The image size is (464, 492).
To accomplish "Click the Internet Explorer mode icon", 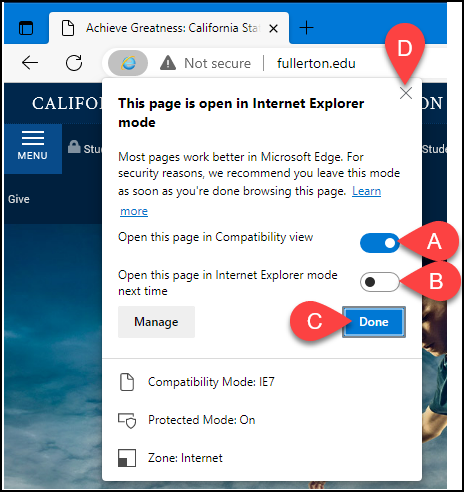I will 128,63.
